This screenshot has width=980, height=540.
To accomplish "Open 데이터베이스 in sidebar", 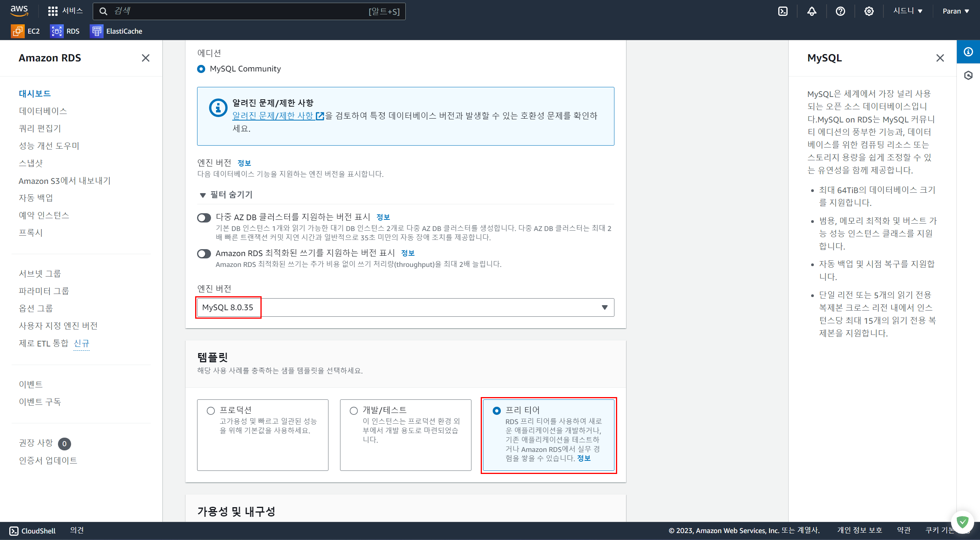I will click(x=43, y=111).
